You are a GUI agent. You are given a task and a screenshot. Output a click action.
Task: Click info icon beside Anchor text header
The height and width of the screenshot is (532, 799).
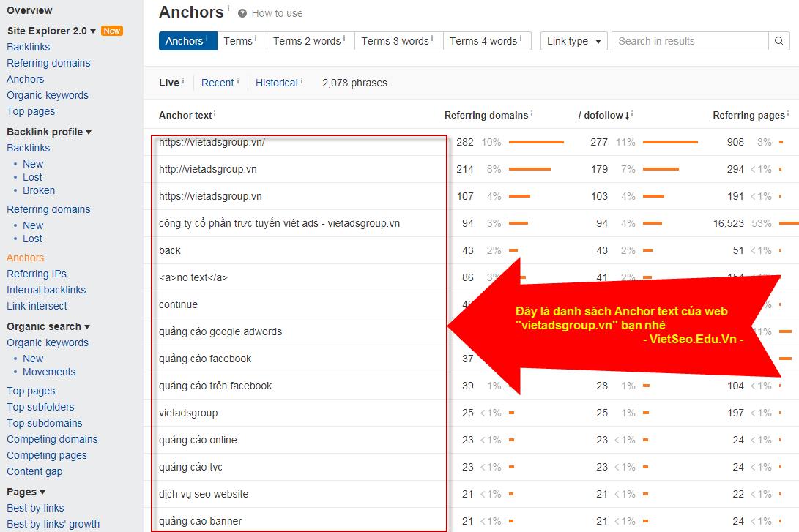(x=215, y=114)
